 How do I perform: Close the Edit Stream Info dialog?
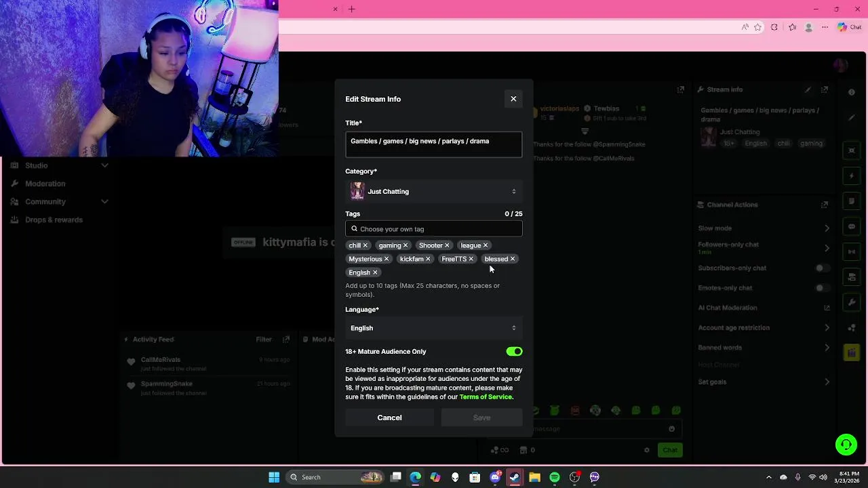[513, 99]
